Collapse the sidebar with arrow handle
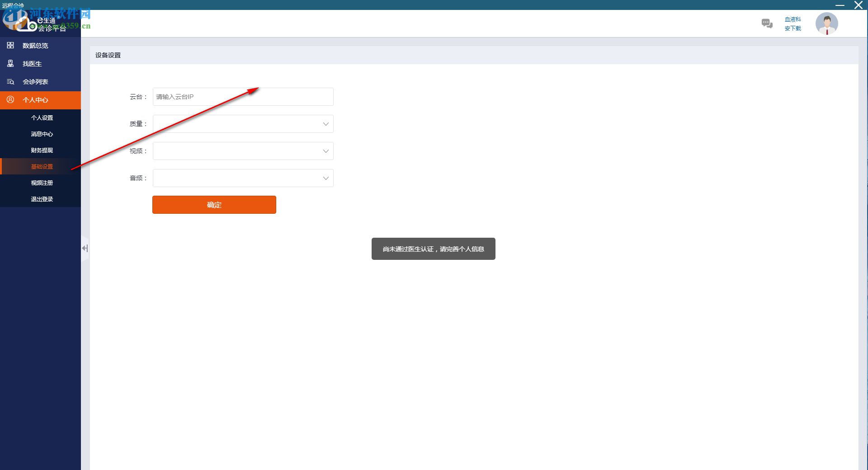The width and height of the screenshot is (868, 470). [x=85, y=248]
